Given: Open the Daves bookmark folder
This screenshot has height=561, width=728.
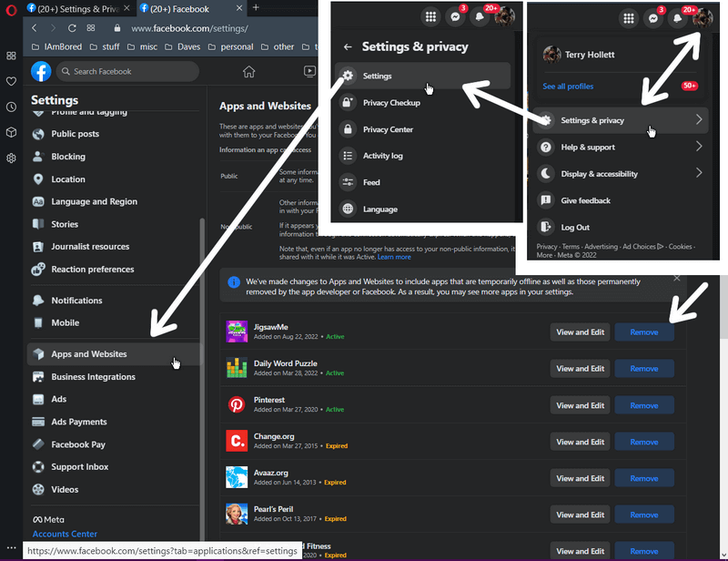Looking at the screenshot, I should coord(183,47).
